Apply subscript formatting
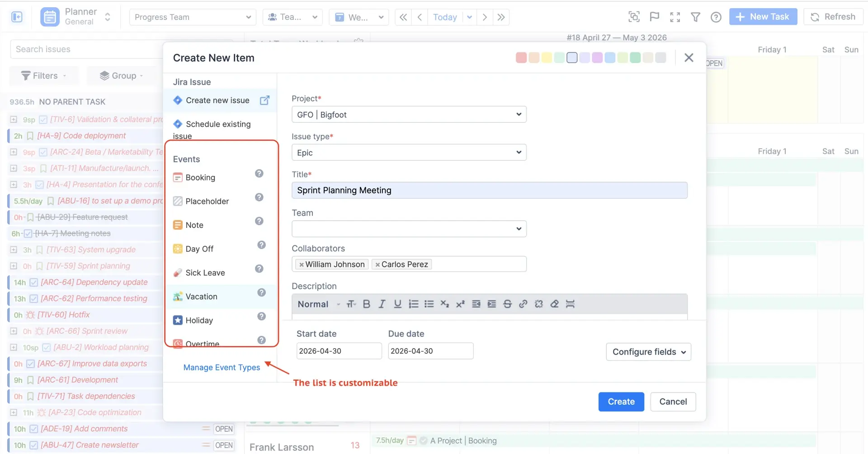868x454 pixels. pyautogui.click(x=444, y=304)
